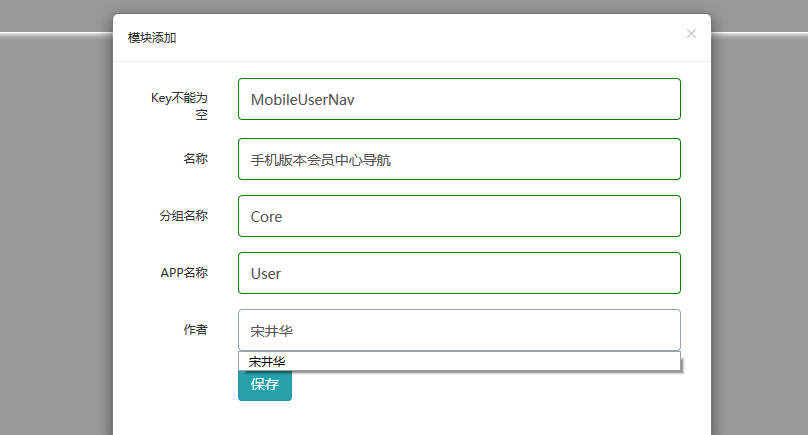Image resolution: width=808 pixels, height=435 pixels.
Task: Click the 分组名称 field showing Core
Action: tap(459, 216)
